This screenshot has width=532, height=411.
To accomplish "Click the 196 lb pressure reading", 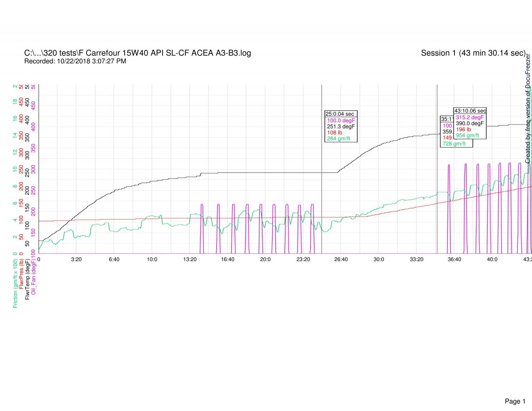I will coord(464,129).
